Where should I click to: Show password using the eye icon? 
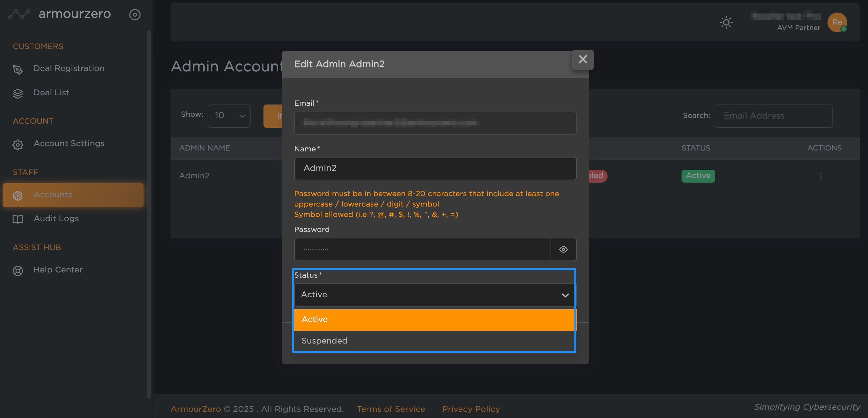tap(563, 249)
